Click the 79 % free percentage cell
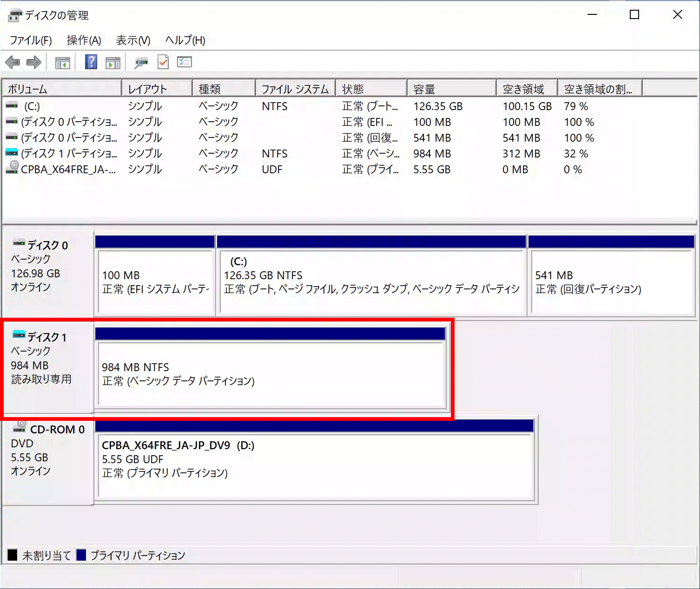 click(x=576, y=106)
